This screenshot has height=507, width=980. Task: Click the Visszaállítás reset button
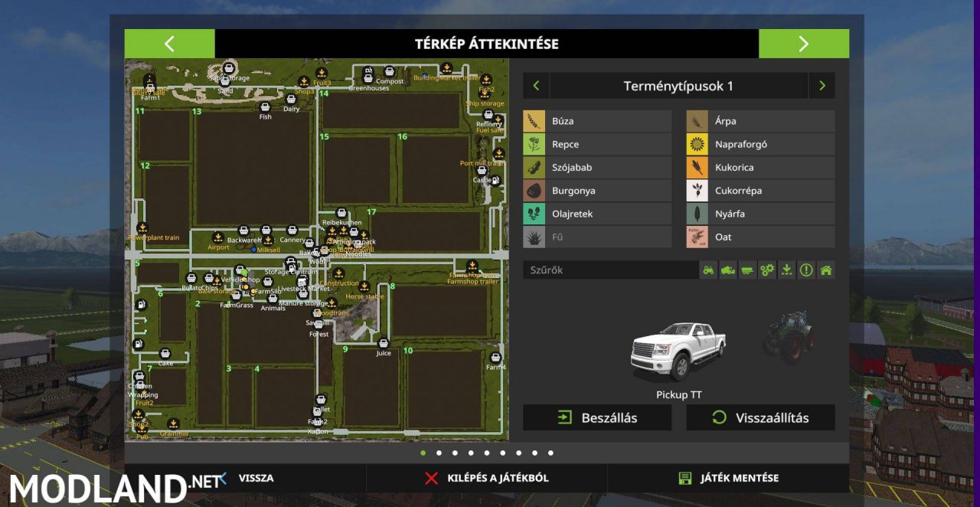pyautogui.click(x=760, y=417)
